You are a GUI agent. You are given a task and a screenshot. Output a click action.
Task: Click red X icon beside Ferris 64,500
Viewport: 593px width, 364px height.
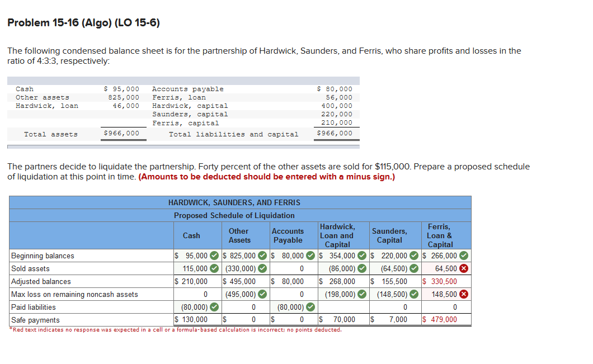pos(464,269)
